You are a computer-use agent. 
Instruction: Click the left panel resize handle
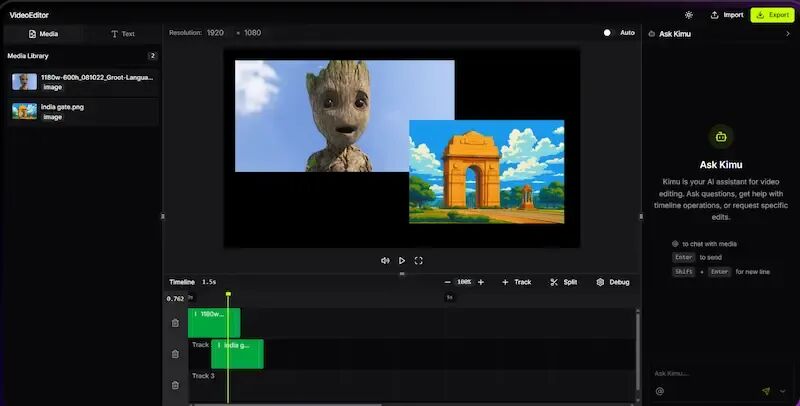[163, 216]
